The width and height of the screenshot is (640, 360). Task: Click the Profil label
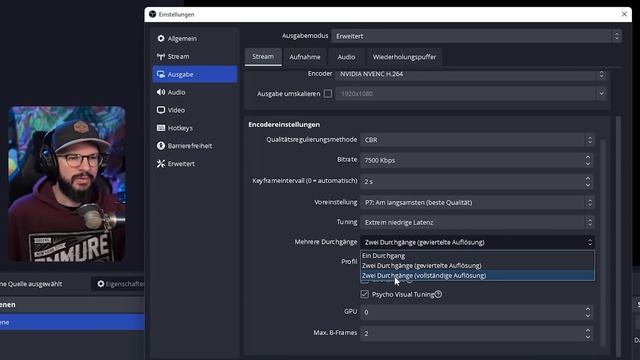click(349, 261)
